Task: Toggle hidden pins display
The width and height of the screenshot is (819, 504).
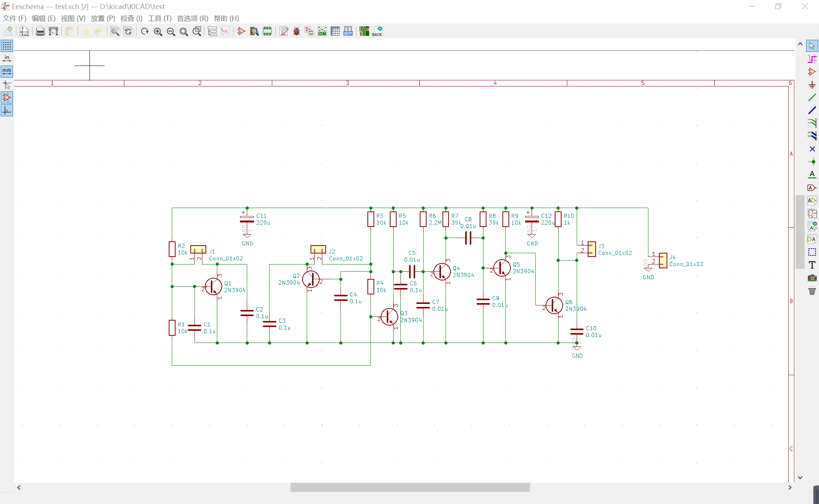Action: pyautogui.click(x=7, y=97)
